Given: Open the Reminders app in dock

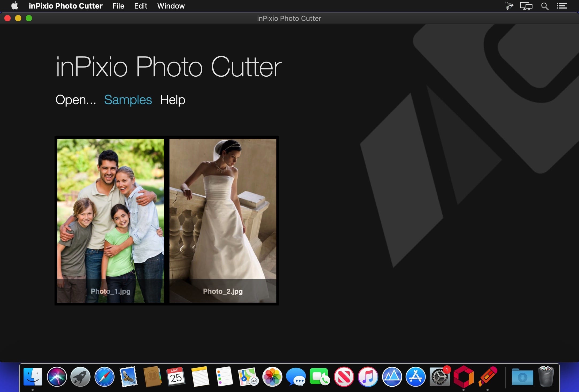Looking at the screenshot, I should coord(224,377).
